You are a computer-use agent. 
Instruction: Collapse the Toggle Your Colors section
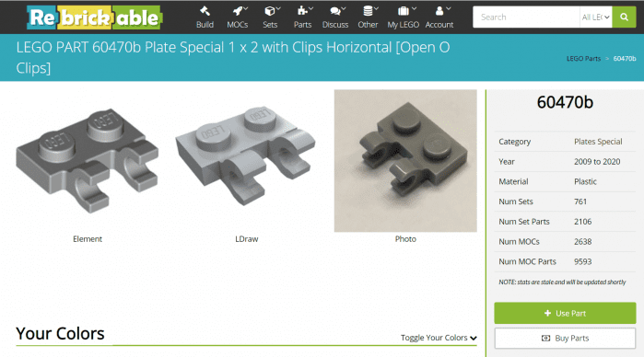(439, 338)
